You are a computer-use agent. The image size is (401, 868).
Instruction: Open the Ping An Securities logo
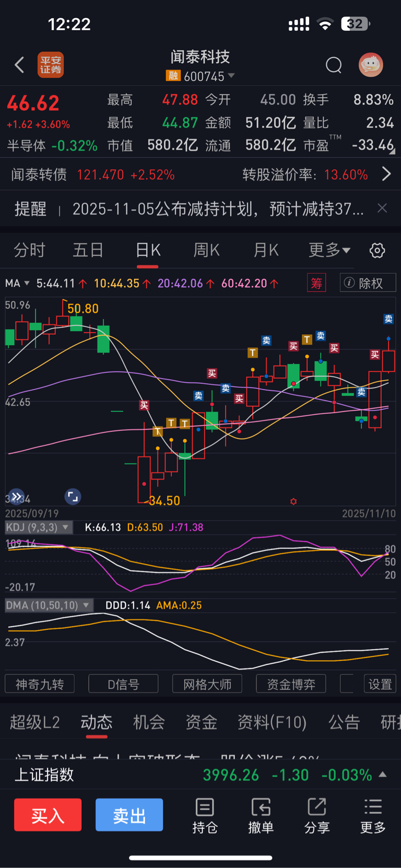pos(51,65)
